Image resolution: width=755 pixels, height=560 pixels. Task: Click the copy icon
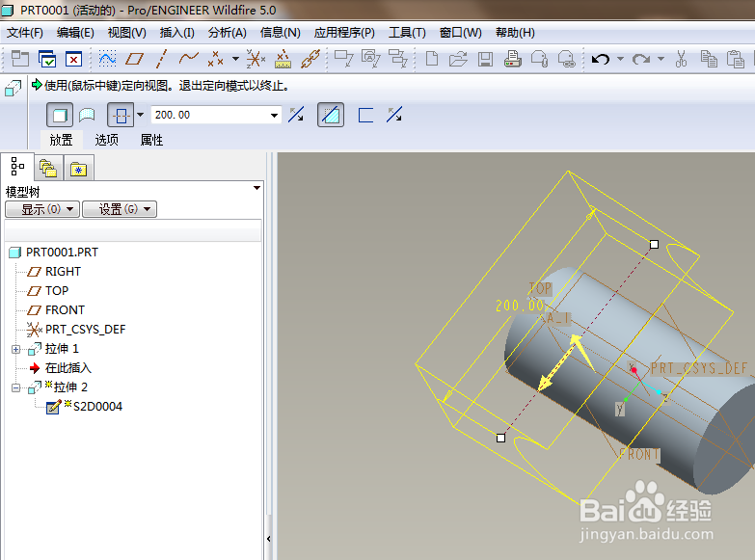(x=709, y=59)
